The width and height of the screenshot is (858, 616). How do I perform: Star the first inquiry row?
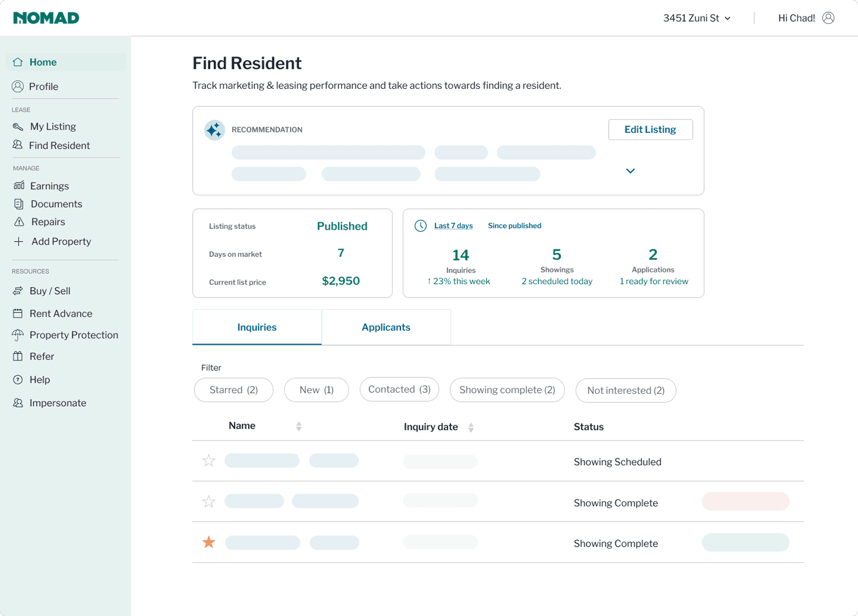209,461
